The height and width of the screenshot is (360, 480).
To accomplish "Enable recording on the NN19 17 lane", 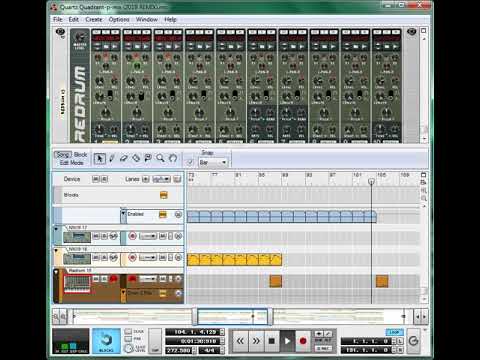I will [x=133, y=236].
